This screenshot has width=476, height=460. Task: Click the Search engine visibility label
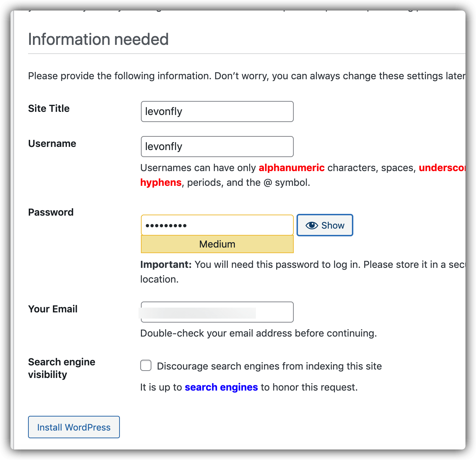tap(62, 368)
